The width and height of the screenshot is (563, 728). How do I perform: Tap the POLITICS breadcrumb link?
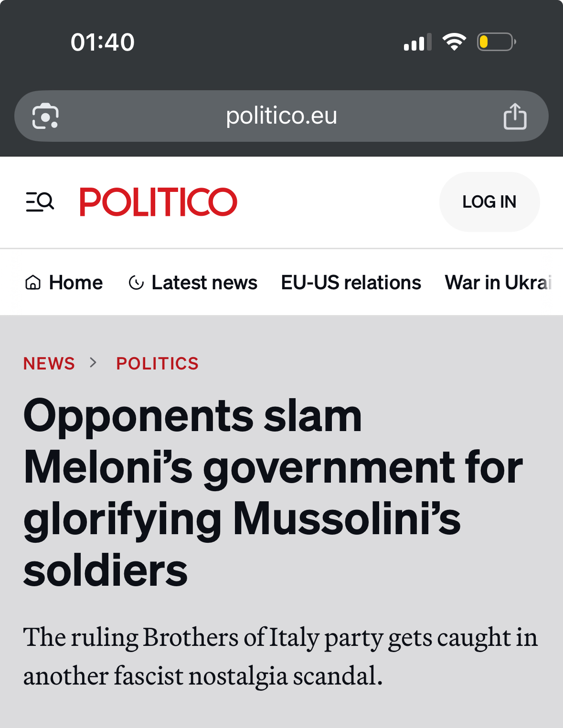coord(157,364)
